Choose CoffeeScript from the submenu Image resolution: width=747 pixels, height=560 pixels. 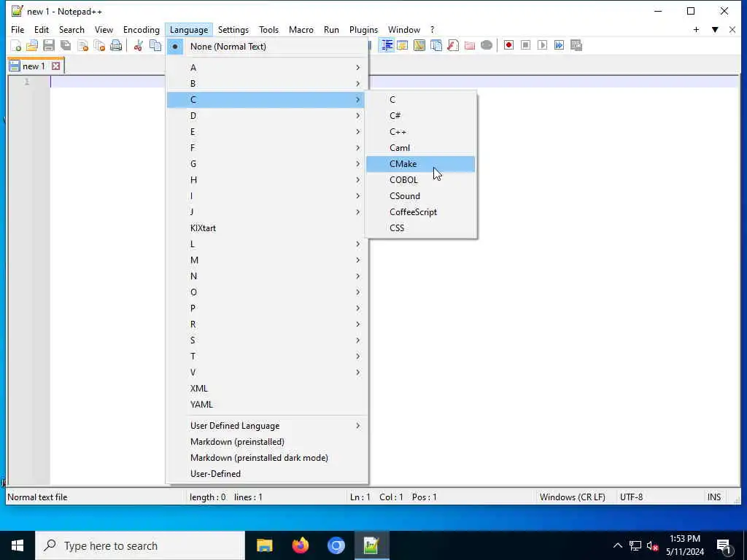pos(421,212)
